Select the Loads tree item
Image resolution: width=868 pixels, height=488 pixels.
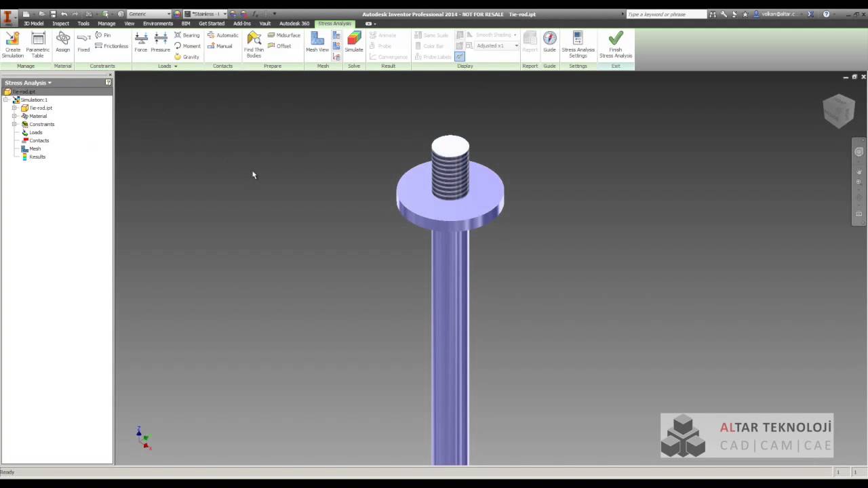(x=36, y=132)
